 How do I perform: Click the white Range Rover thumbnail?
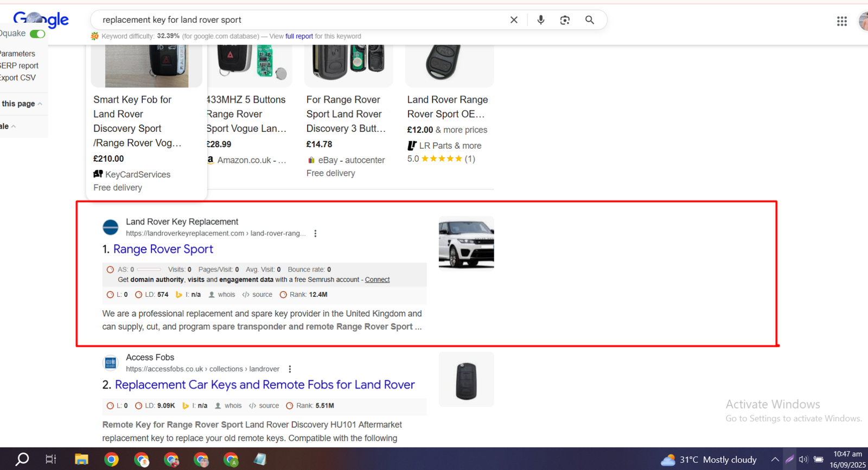tap(466, 243)
